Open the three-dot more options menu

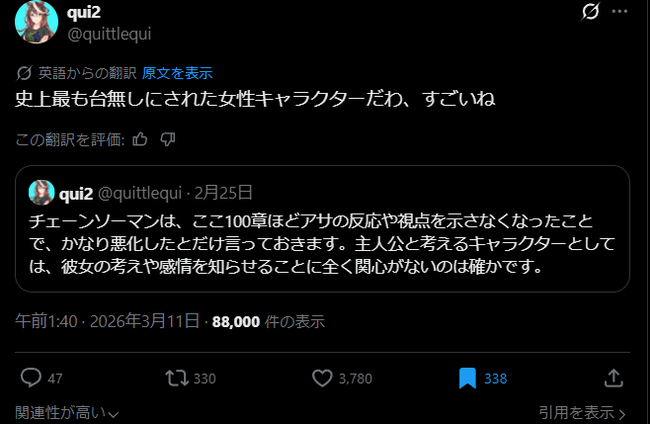pos(620,11)
